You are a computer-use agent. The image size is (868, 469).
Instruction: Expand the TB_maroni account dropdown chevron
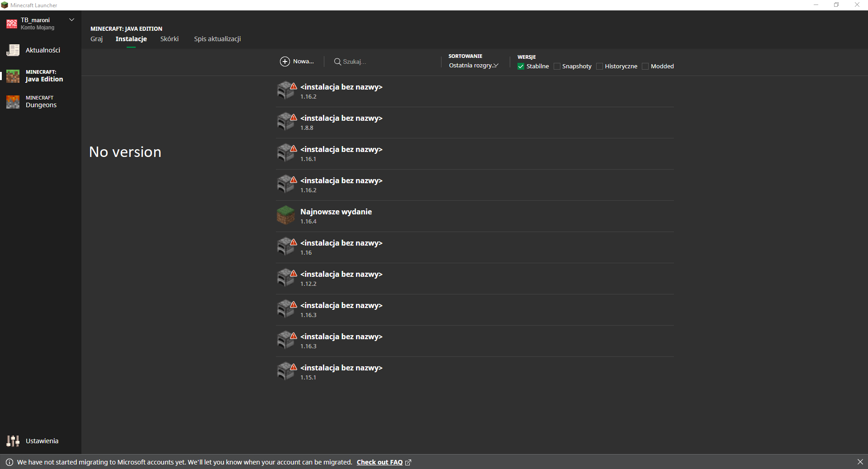pyautogui.click(x=71, y=20)
